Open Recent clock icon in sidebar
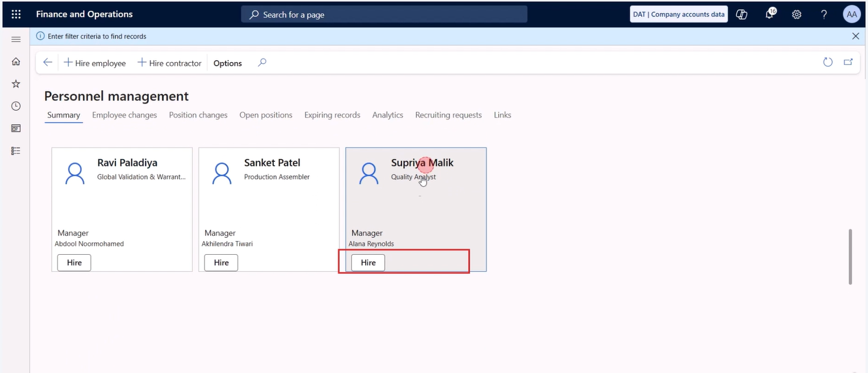 pos(16,106)
